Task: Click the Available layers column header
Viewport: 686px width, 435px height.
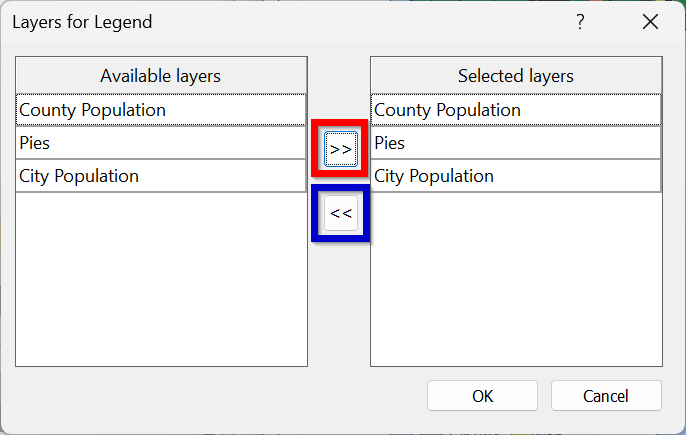Action: tap(161, 75)
